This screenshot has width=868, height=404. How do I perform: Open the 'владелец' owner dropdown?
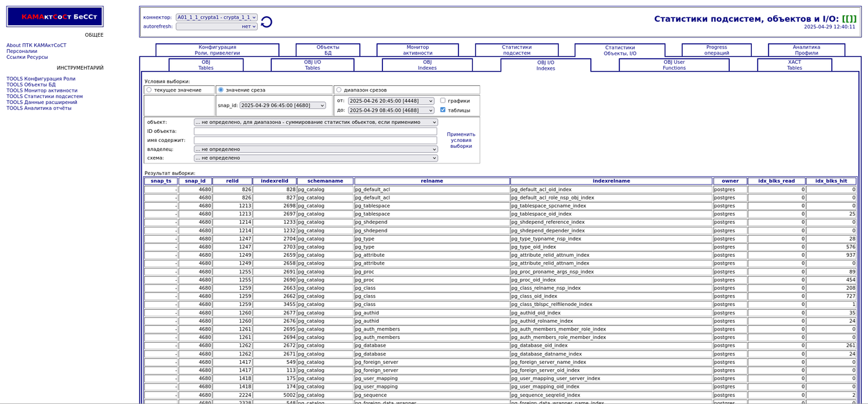(x=315, y=149)
